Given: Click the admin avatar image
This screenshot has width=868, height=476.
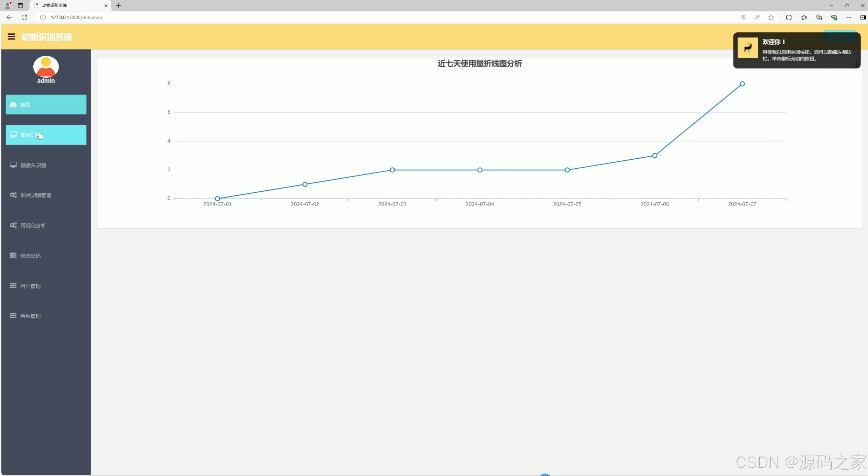Looking at the screenshot, I should (46, 67).
